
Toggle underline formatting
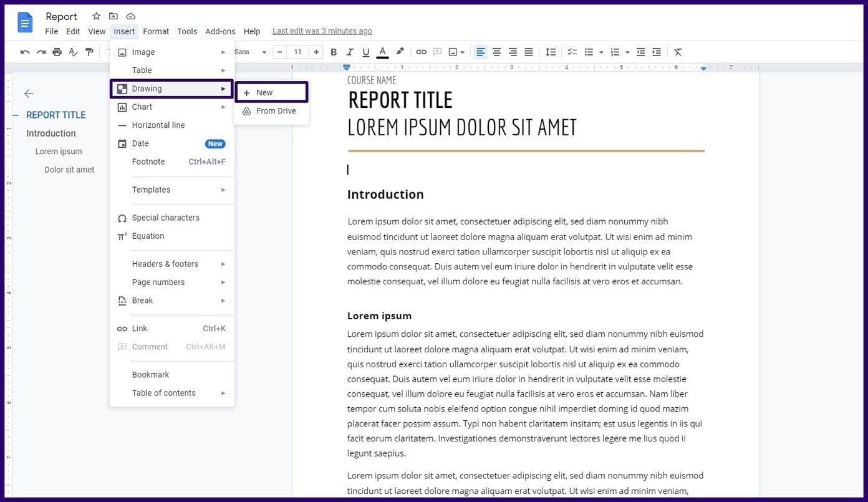pyautogui.click(x=366, y=52)
